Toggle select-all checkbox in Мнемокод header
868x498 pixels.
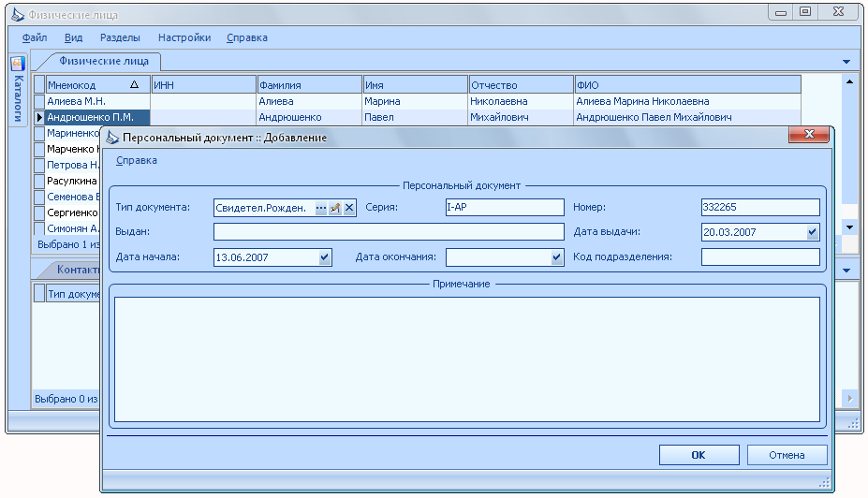point(39,84)
